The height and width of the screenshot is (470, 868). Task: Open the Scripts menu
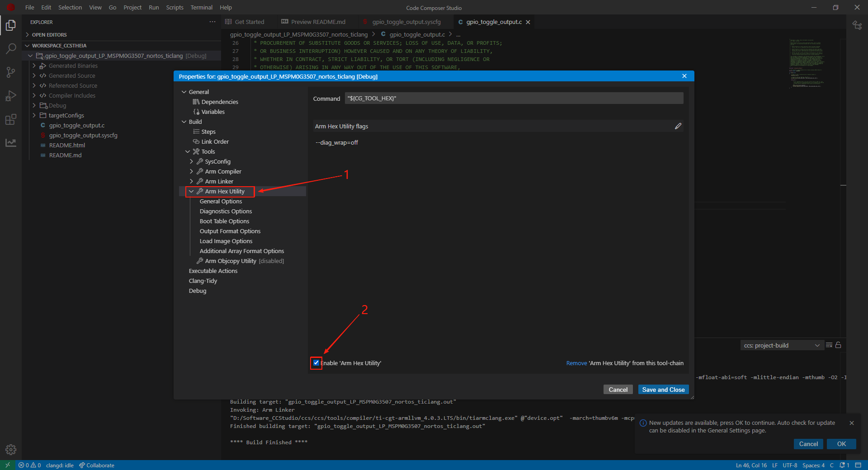point(175,7)
